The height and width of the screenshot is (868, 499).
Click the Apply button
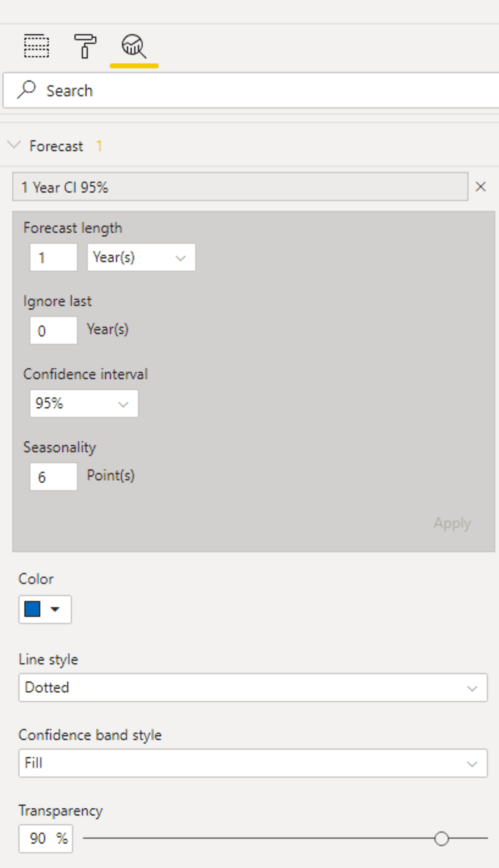[x=452, y=524]
